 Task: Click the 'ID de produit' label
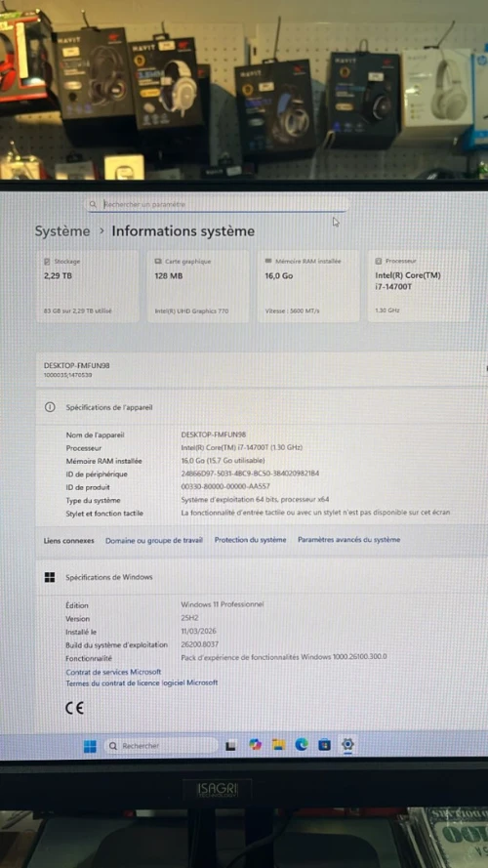tap(88, 487)
